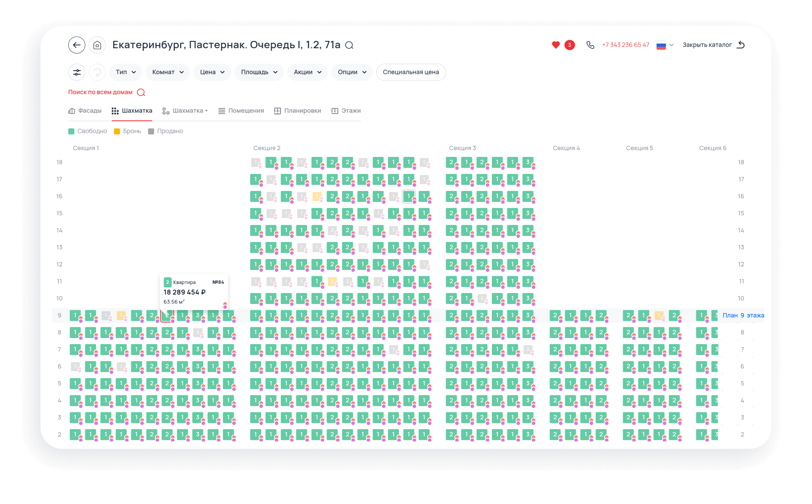812x504 pixels.
Task: Toggle the 'Специальная цена' filter
Action: pyautogui.click(x=410, y=72)
